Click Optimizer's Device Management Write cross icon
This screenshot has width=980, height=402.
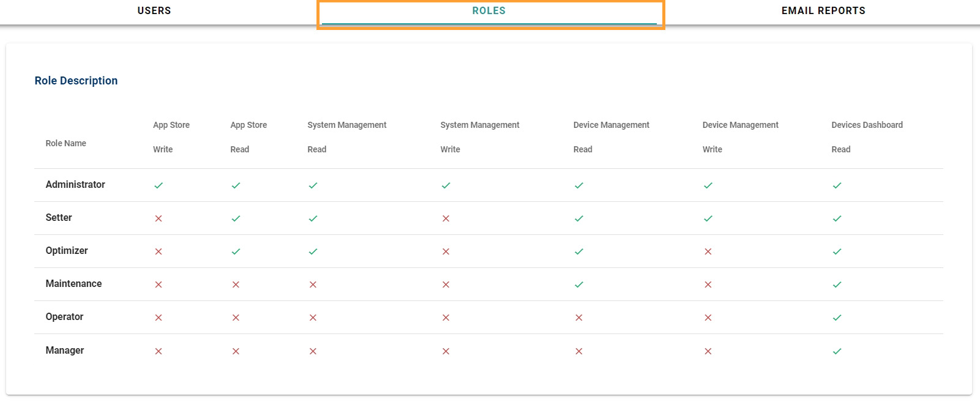coord(708,251)
